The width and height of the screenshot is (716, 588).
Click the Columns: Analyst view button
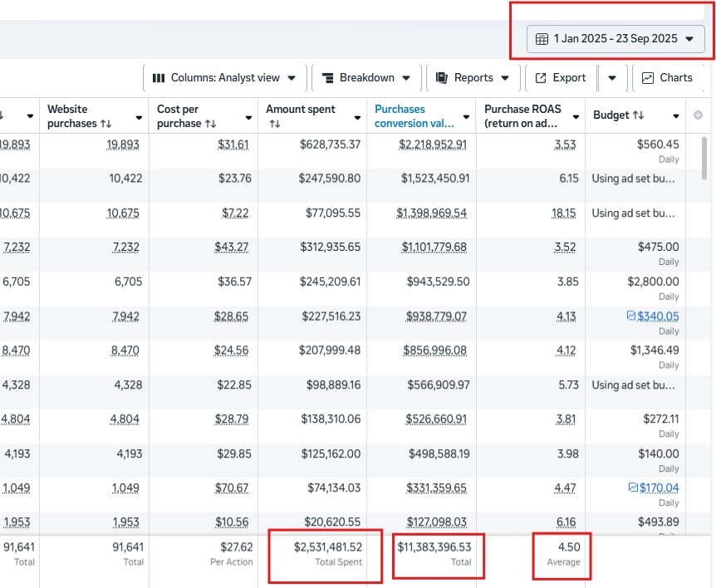tap(224, 78)
